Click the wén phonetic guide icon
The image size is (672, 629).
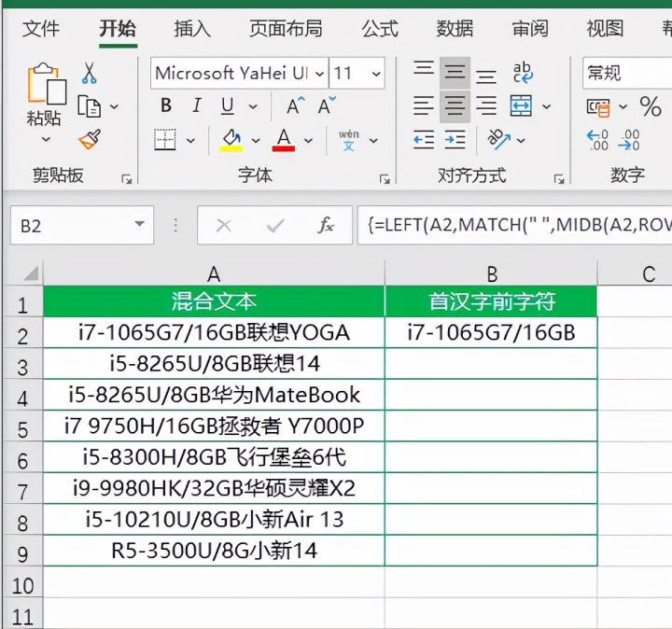point(349,140)
